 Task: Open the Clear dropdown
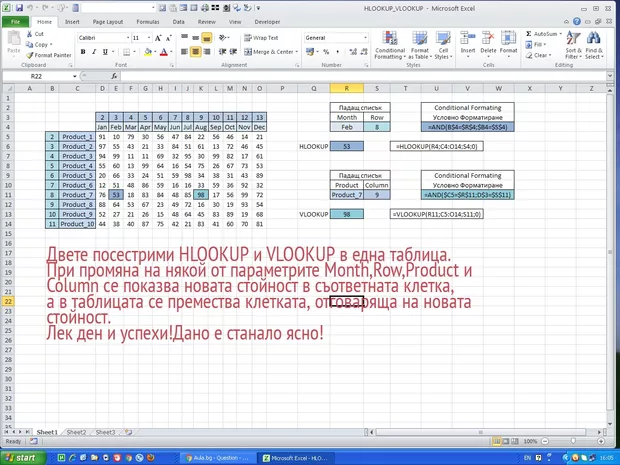coord(538,55)
